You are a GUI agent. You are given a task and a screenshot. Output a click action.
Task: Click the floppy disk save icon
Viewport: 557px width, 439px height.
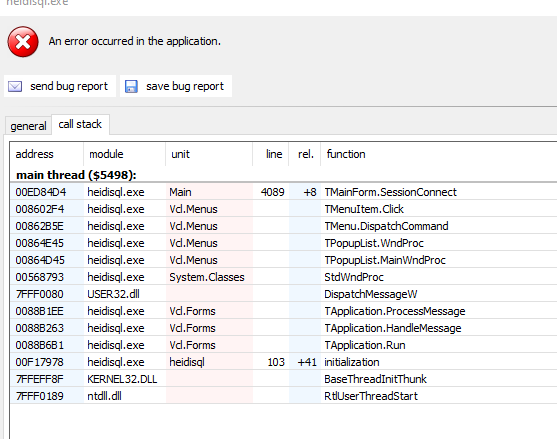[x=131, y=86]
